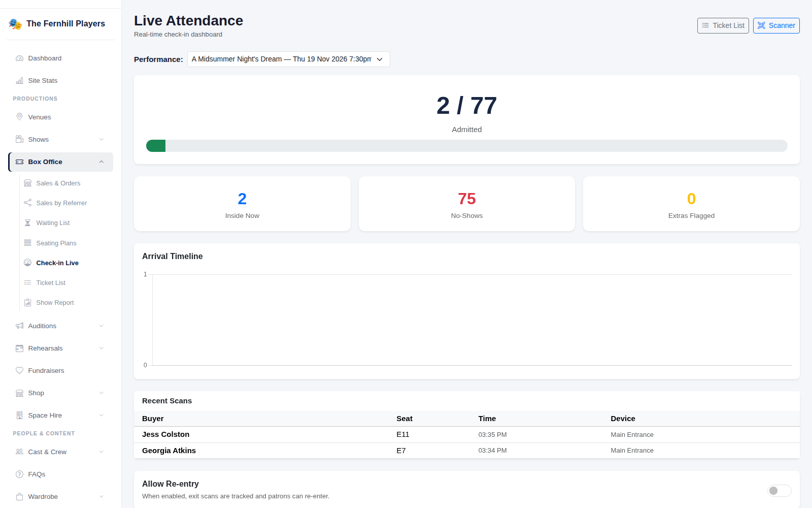
Task: Click the No-Shows stat card
Action: click(467, 204)
